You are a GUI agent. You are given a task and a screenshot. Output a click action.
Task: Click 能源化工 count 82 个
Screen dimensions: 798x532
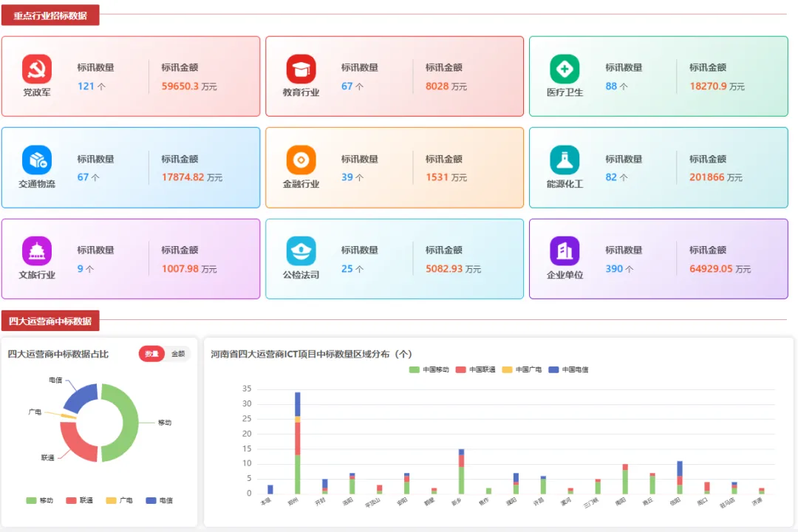point(617,177)
